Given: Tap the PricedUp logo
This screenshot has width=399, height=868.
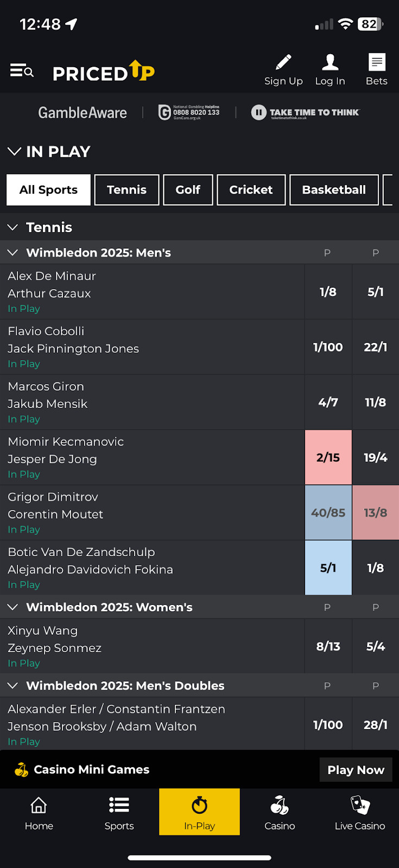Looking at the screenshot, I should point(104,72).
